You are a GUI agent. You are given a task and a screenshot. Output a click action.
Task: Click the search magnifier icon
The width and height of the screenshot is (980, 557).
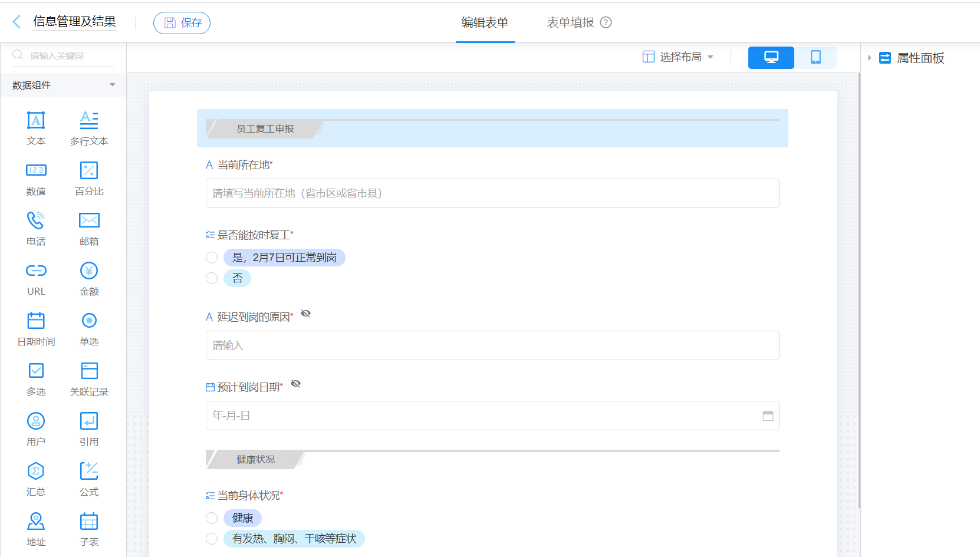(18, 55)
